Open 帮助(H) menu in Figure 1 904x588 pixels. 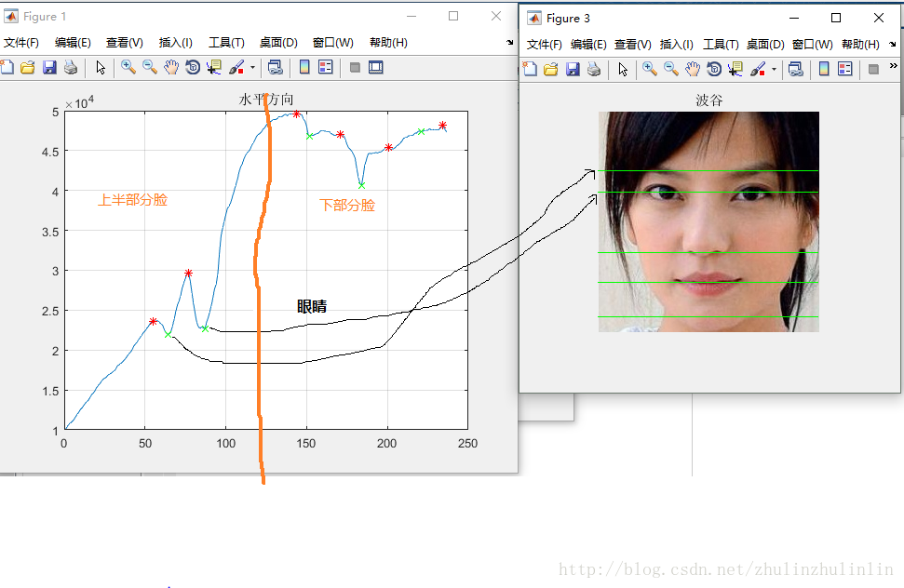388,43
